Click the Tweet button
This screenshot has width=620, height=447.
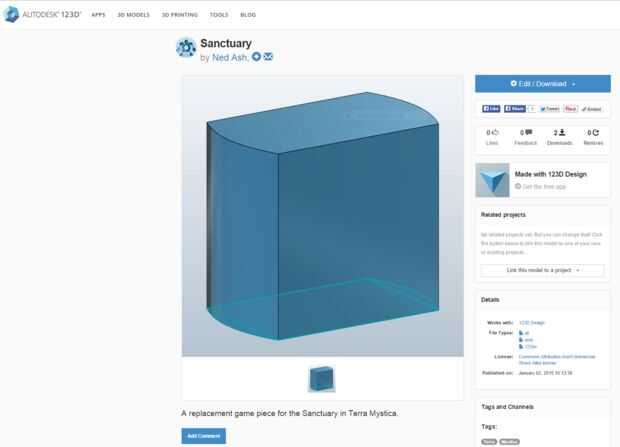(550, 109)
